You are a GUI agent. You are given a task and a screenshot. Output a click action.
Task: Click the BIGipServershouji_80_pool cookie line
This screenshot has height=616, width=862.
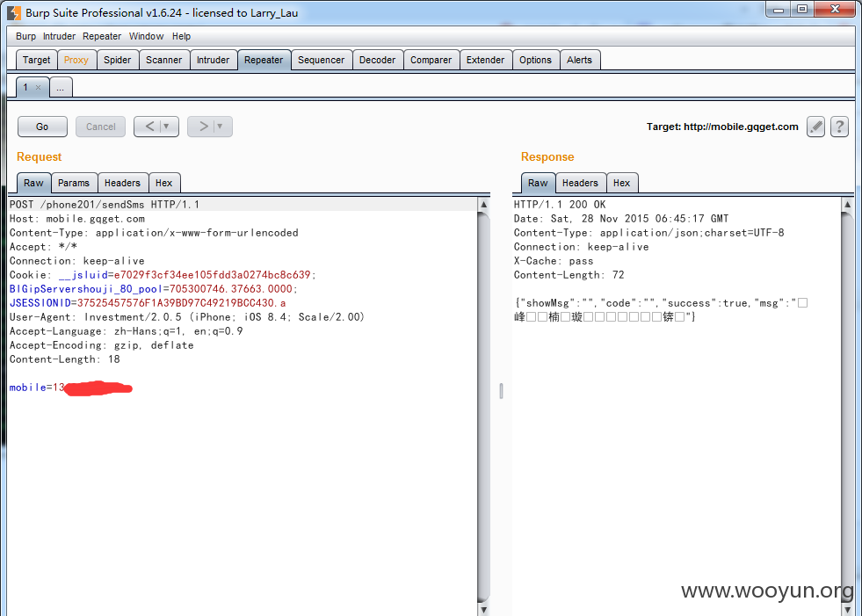click(154, 289)
